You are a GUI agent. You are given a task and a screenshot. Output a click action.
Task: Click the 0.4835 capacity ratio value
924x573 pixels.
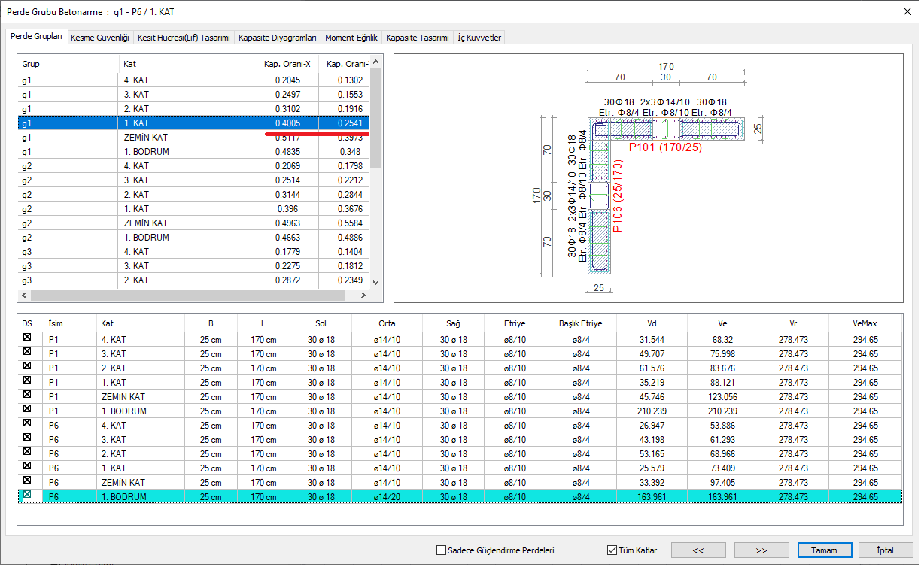pyautogui.click(x=287, y=151)
